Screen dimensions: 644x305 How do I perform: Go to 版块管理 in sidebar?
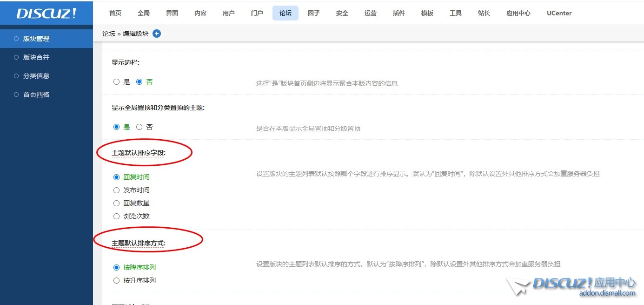(x=46, y=39)
